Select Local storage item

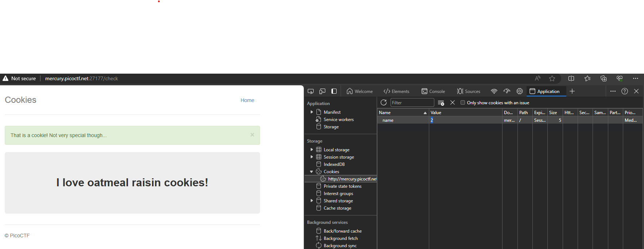[x=336, y=150]
